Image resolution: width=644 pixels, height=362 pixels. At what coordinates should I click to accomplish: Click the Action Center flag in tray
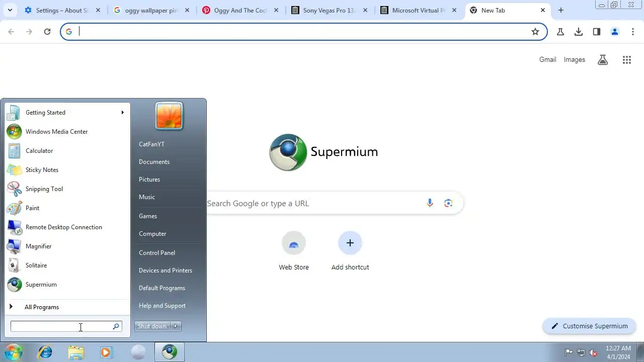click(569, 352)
